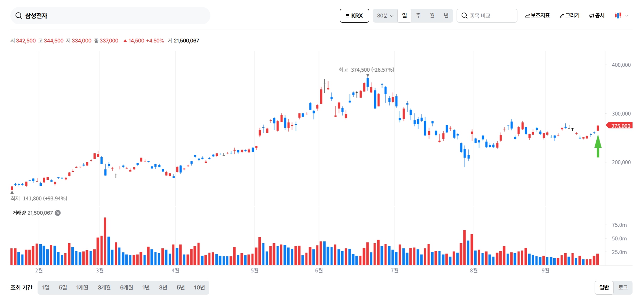The image size is (644, 303).
Task: Select the 3개월 lookup period
Action: pyautogui.click(x=104, y=288)
